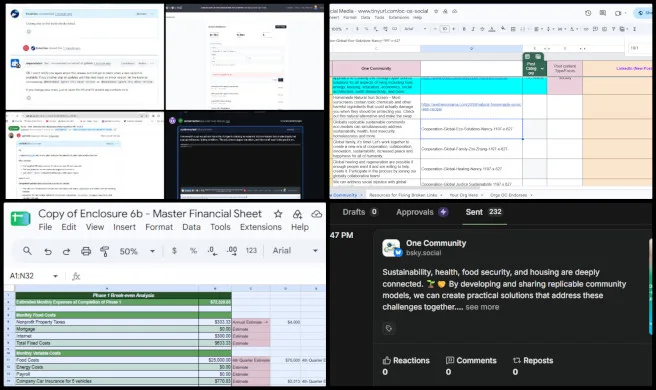Click Share button in Social Media sheet

tap(644, 13)
